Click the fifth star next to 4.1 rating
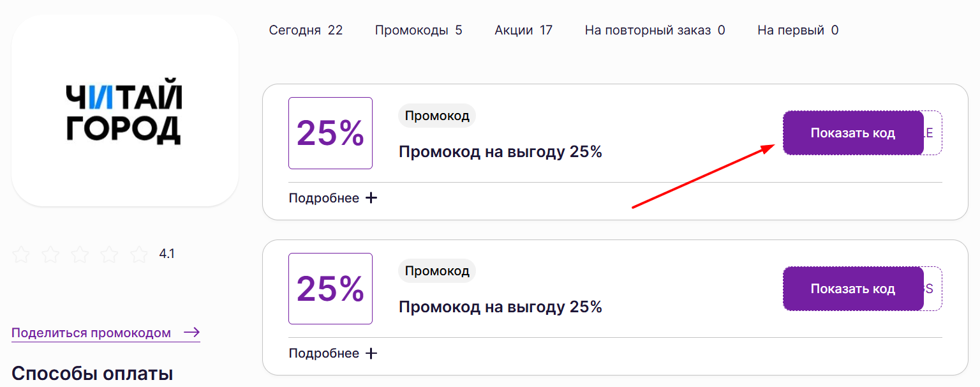 (x=138, y=254)
